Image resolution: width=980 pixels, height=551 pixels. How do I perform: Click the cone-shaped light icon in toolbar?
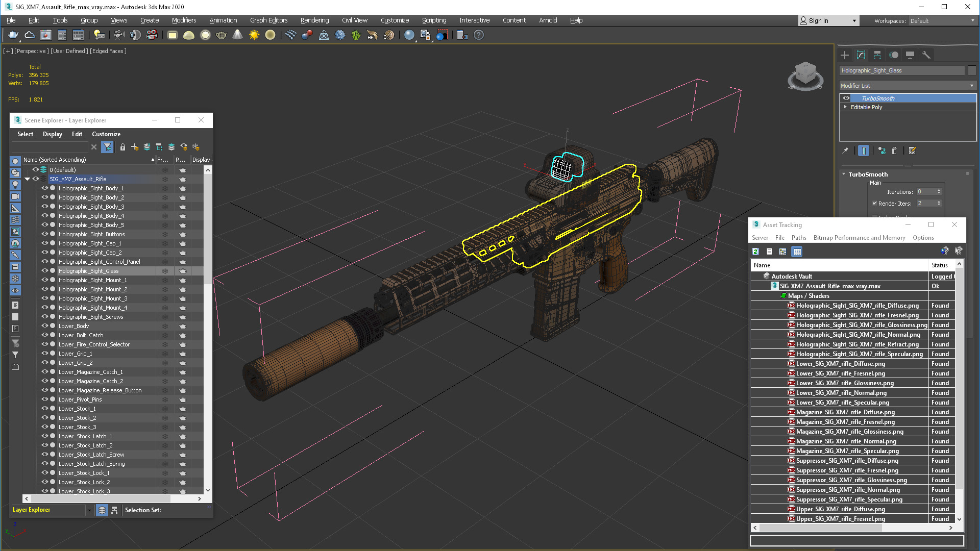click(x=237, y=35)
